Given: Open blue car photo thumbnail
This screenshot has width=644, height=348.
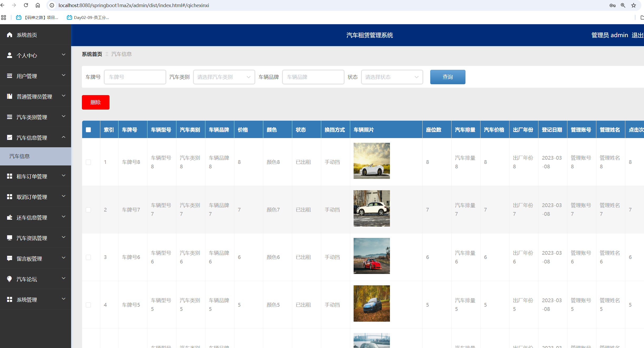Looking at the screenshot, I should click(371, 303).
